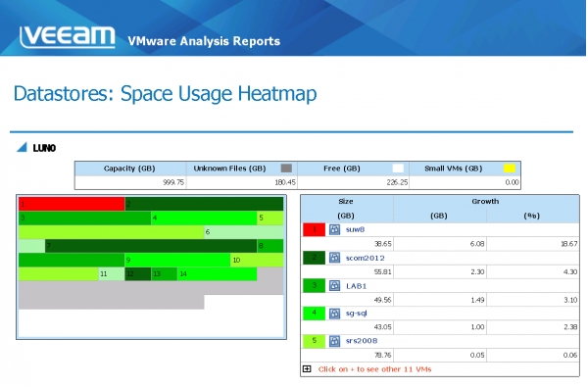Click the white Free legend swatch
588x388 pixels.
point(398,169)
